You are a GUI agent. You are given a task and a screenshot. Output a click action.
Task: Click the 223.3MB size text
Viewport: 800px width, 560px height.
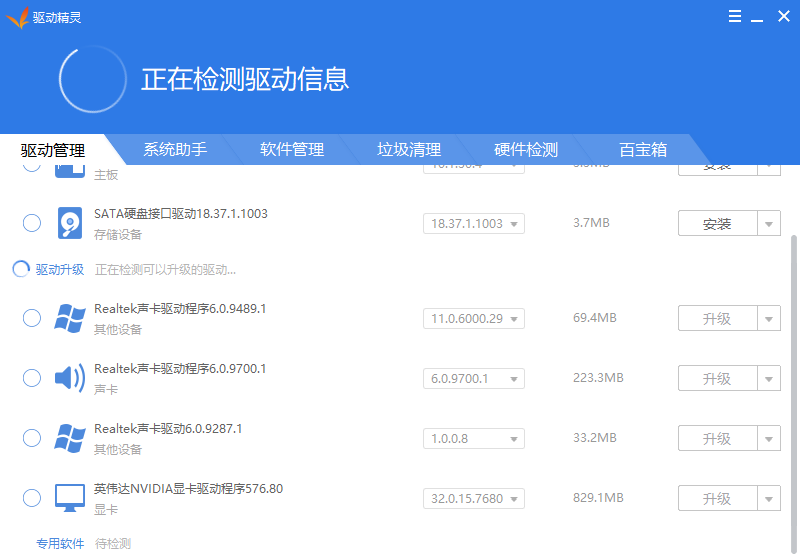tap(598, 378)
